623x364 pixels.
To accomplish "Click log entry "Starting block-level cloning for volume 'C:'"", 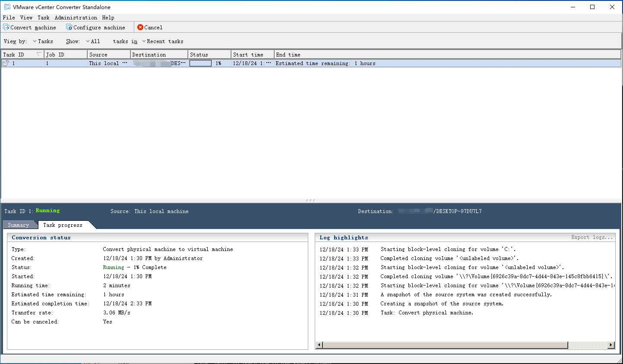I will click(448, 249).
